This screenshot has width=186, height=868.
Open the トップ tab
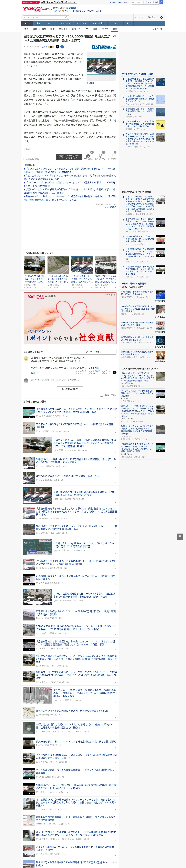pyautogui.click(x=27, y=24)
